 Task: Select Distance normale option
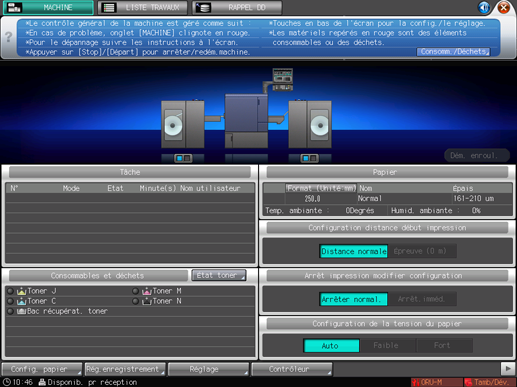pos(354,251)
